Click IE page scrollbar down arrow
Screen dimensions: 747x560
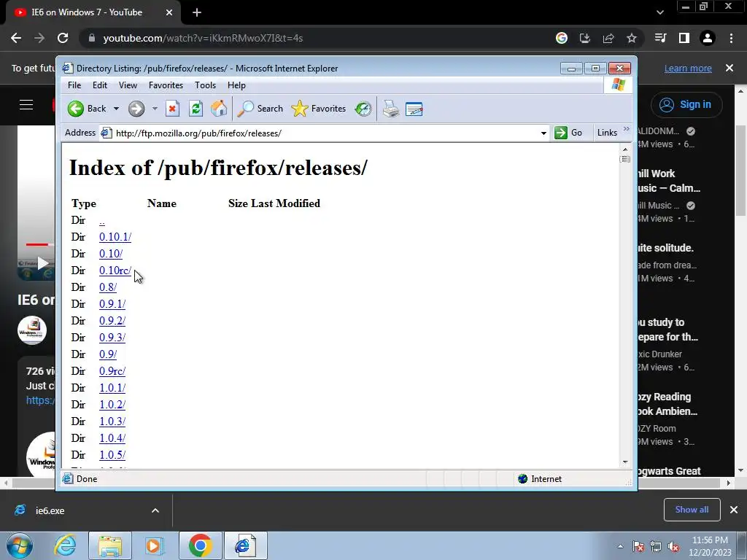tap(625, 462)
